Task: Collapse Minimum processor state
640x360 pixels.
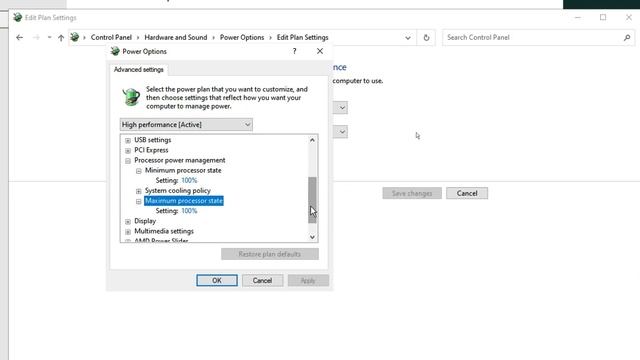Action: (138, 171)
